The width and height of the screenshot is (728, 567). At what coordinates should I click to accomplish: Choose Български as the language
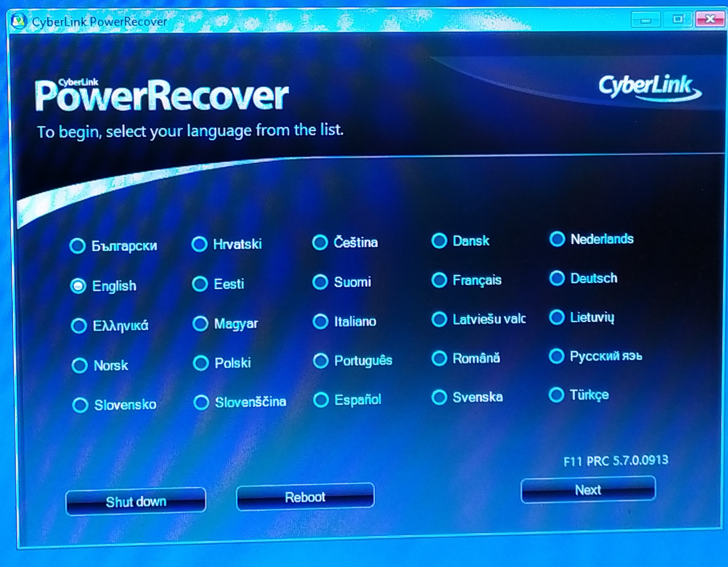pyautogui.click(x=78, y=246)
